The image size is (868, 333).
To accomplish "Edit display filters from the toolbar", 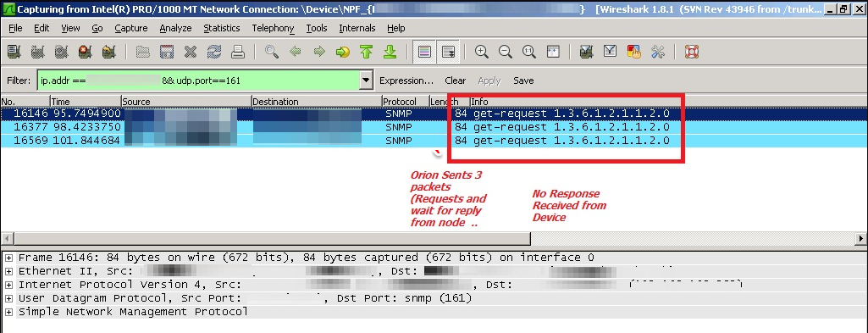I will pos(610,52).
